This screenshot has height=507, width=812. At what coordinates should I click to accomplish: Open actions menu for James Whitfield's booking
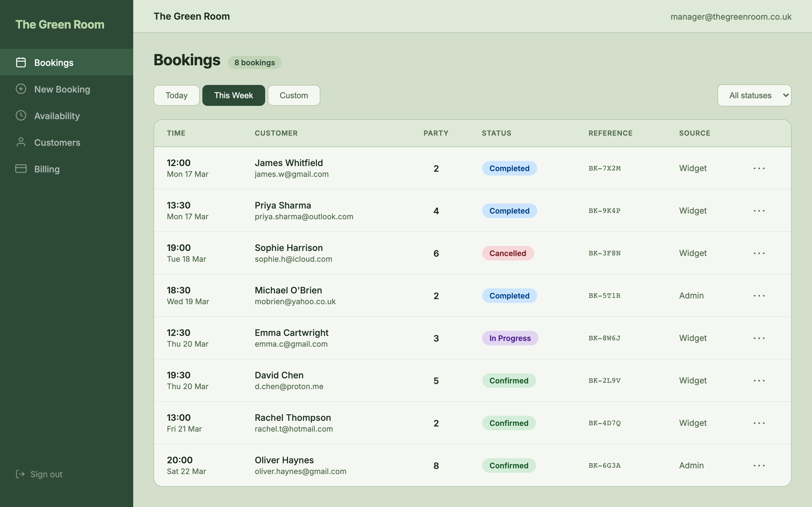[759, 168]
